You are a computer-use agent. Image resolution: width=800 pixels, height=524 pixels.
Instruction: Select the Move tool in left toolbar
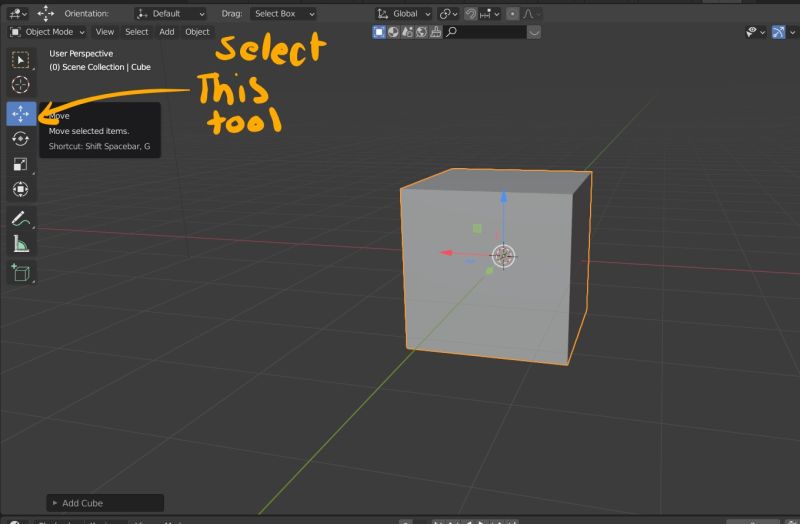click(x=21, y=113)
